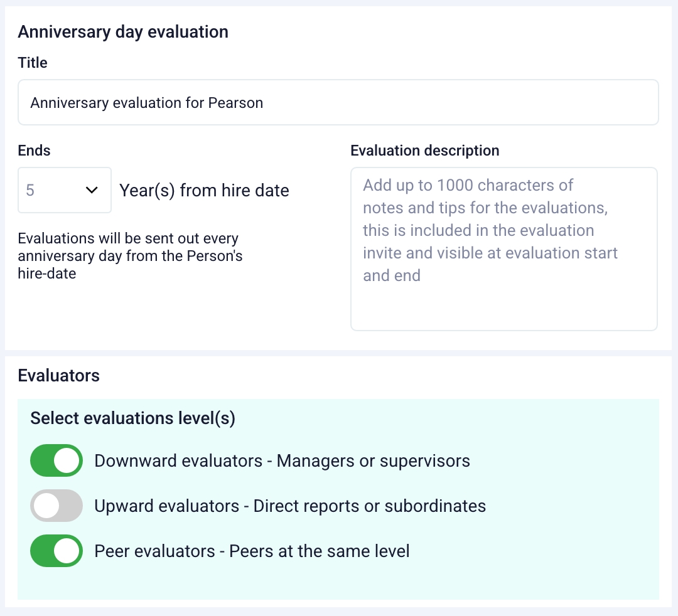Select the Select evaluations level(s) label
This screenshot has width=678, height=616.
coord(132,418)
